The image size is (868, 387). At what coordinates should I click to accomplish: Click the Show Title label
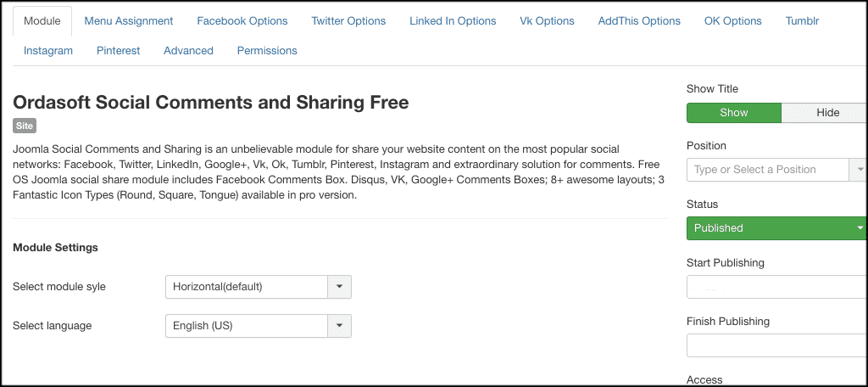[x=712, y=89]
